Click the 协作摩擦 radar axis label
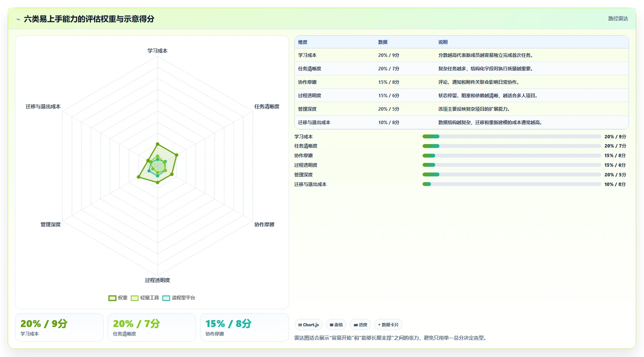 pyautogui.click(x=264, y=224)
